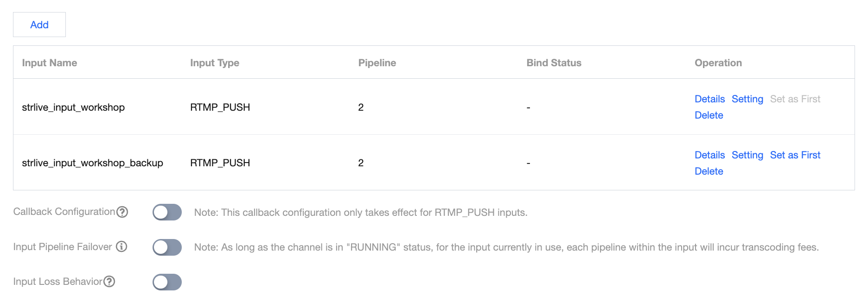Open Setting for strlive_input_workshop_backup
868x302 pixels.
point(747,155)
